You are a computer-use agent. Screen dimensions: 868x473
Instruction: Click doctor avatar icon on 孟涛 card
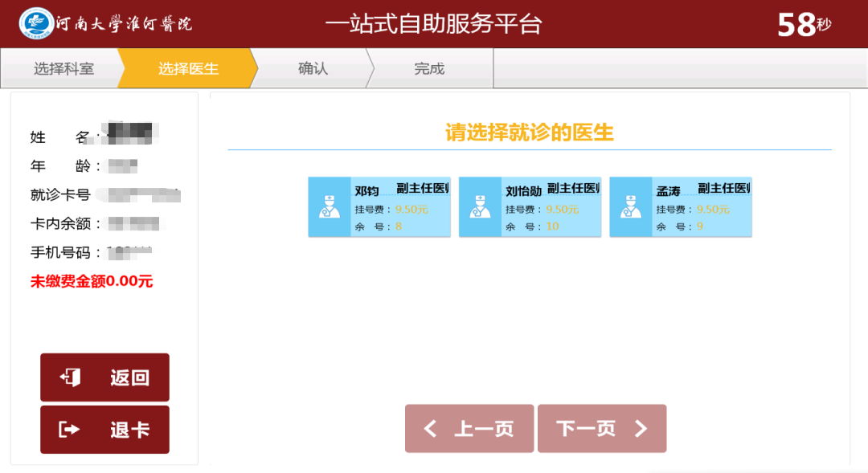coord(631,207)
